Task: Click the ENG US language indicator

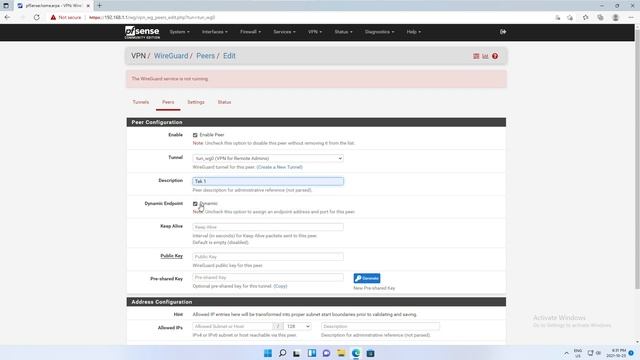Action: 578,353
